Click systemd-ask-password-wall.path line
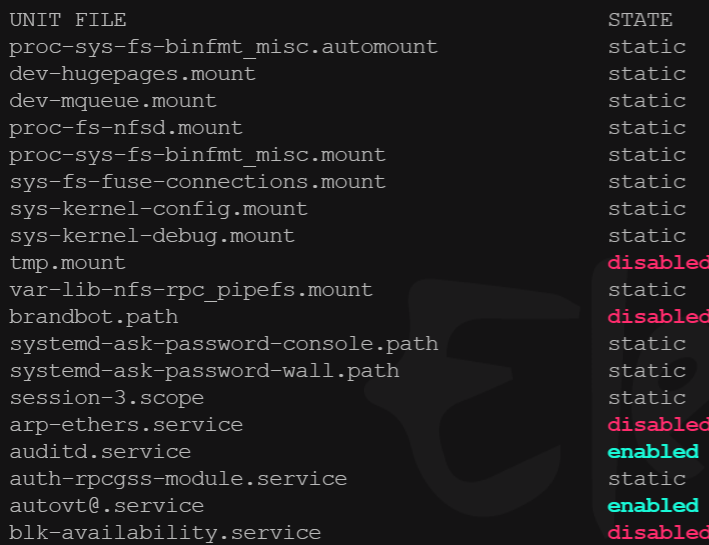 tap(204, 371)
